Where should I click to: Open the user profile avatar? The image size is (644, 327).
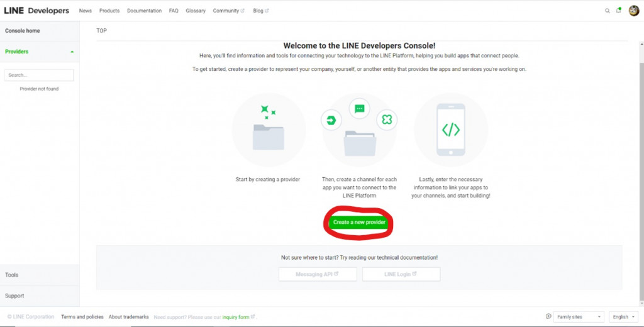(634, 11)
